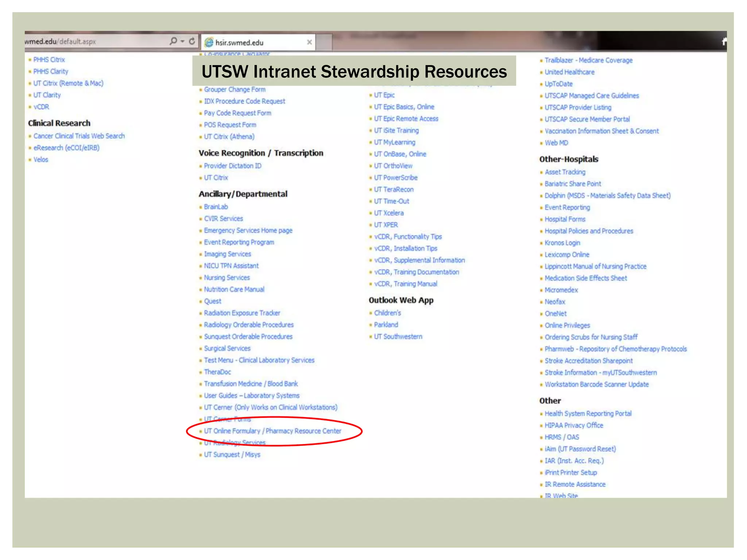Open User Guides – Laboratory Systems link
This screenshot has width=747, height=560.
click(252, 396)
